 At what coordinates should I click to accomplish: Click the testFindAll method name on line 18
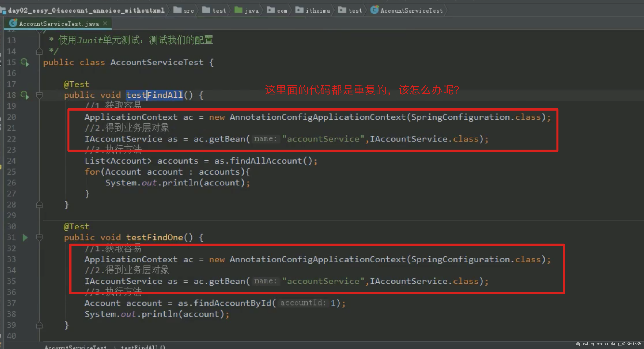point(154,95)
